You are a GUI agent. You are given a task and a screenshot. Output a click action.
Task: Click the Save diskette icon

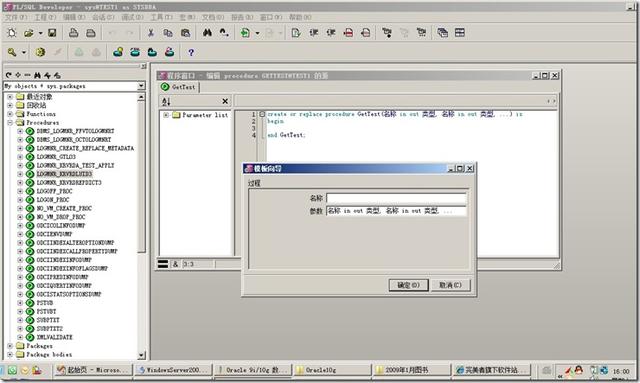click(52, 33)
